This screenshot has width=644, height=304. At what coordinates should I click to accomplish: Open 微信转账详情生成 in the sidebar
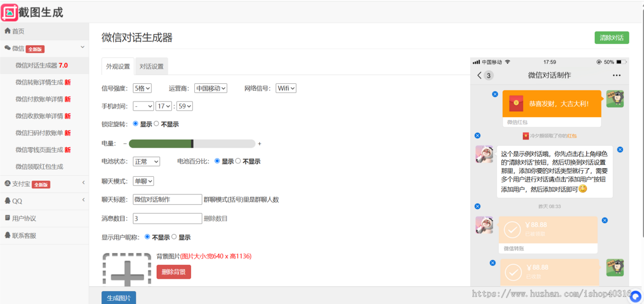(44, 82)
